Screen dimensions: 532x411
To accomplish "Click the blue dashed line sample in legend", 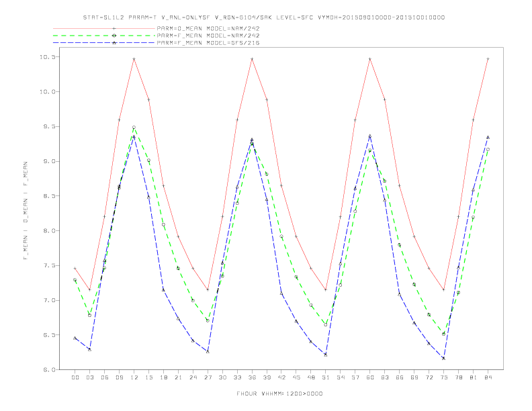I will 104,42.
